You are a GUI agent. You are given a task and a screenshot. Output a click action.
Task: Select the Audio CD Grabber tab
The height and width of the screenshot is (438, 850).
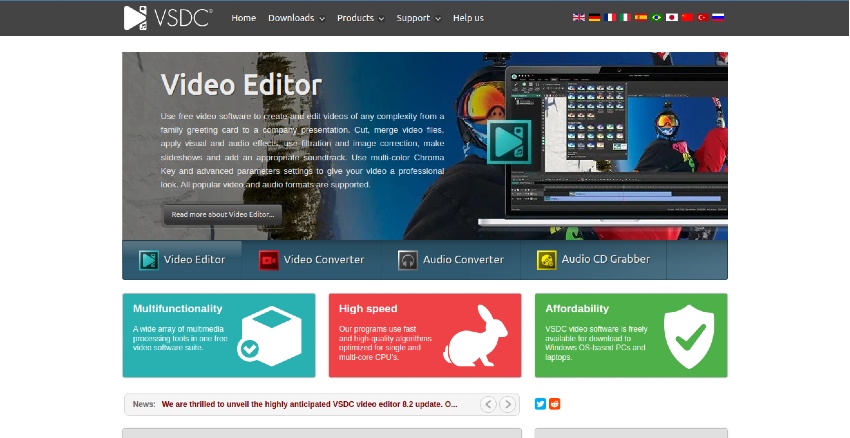click(x=594, y=260)
